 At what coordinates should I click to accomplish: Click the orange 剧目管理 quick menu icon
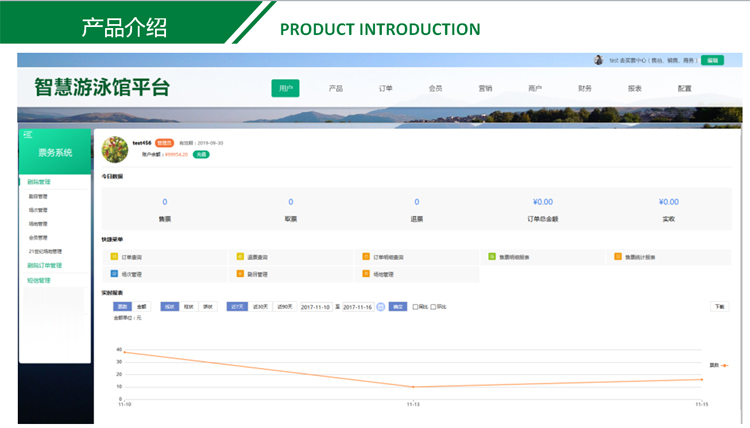[x=240, y=274]
